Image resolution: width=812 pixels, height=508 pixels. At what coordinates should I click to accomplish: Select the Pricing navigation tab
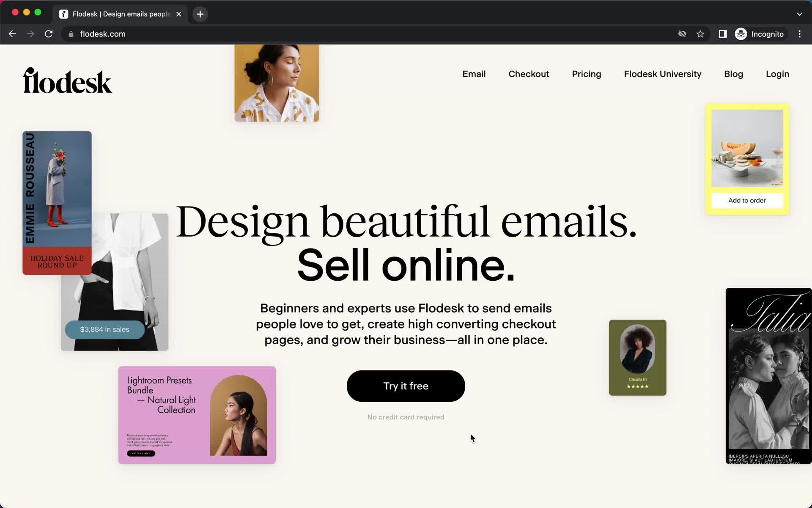[x=586, y=75]
